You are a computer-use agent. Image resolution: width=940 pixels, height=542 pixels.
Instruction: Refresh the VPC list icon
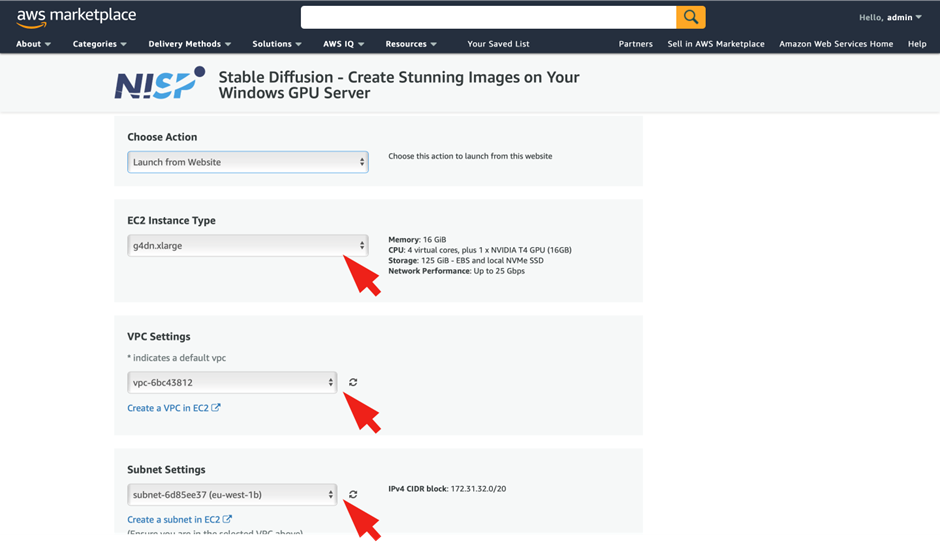click(x=353, y=383)
